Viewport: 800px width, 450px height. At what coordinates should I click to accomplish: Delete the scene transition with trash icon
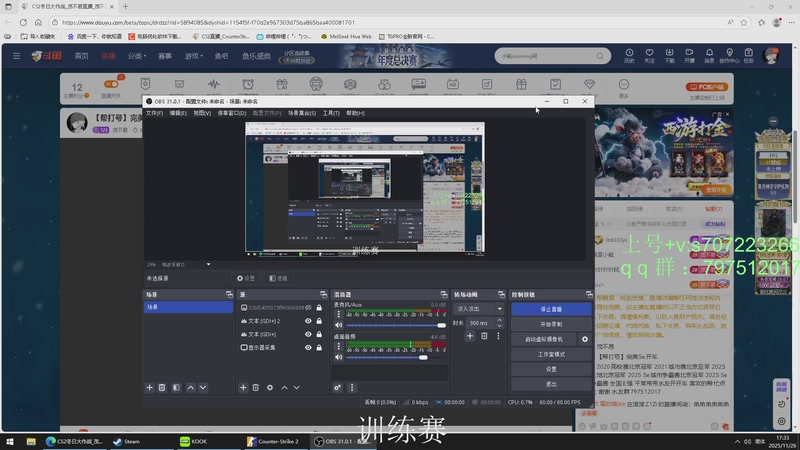pyautogui.click(x=484, y=336)
